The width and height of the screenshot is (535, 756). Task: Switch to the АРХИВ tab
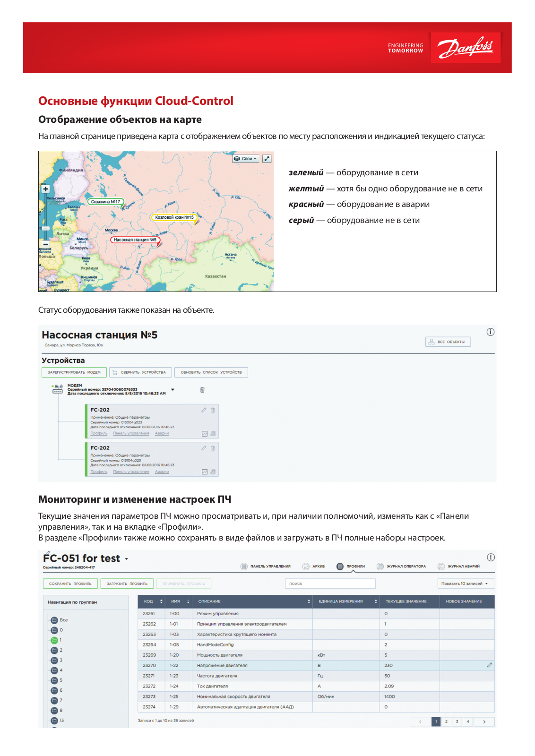click(x=314, y=566)
